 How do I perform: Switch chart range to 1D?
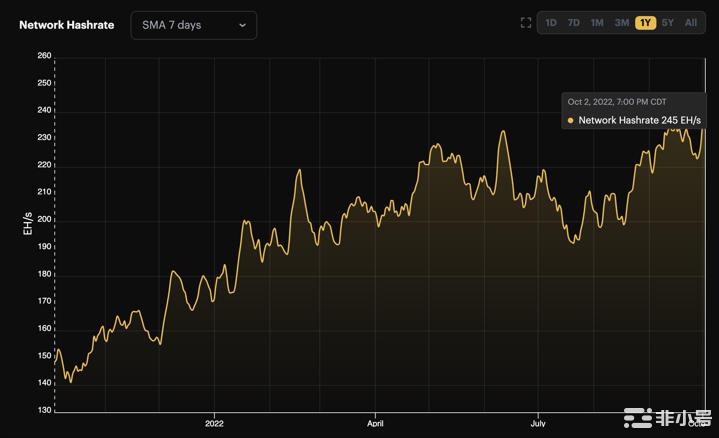coord(550,23)
